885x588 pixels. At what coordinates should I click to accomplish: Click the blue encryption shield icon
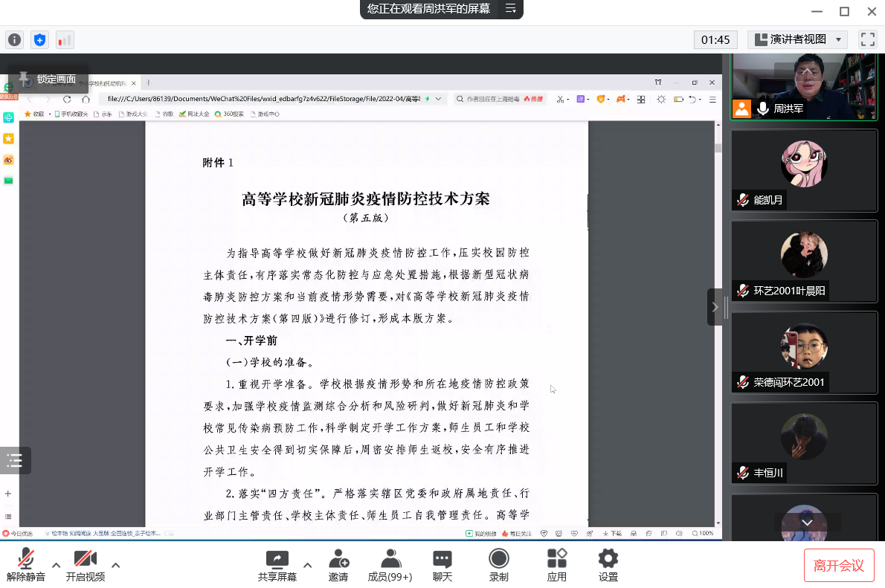tap(39, 39)
